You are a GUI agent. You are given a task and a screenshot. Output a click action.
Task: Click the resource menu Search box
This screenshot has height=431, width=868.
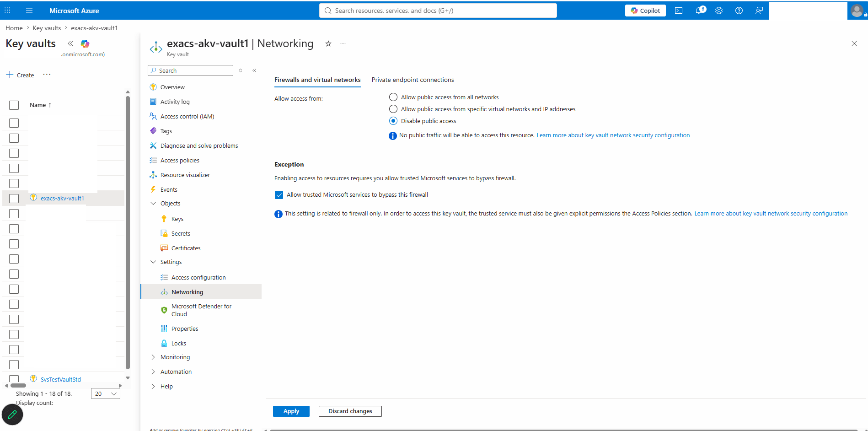click(190, 70)
